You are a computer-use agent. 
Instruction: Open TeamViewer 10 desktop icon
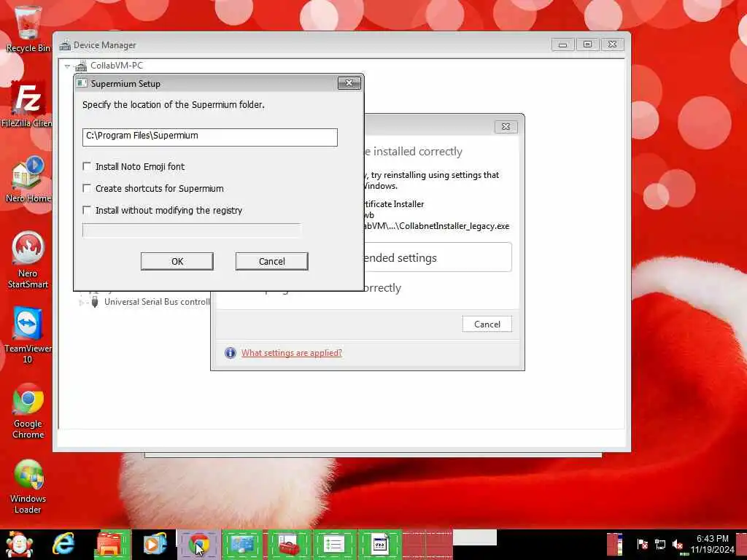[x=28, y=335]
